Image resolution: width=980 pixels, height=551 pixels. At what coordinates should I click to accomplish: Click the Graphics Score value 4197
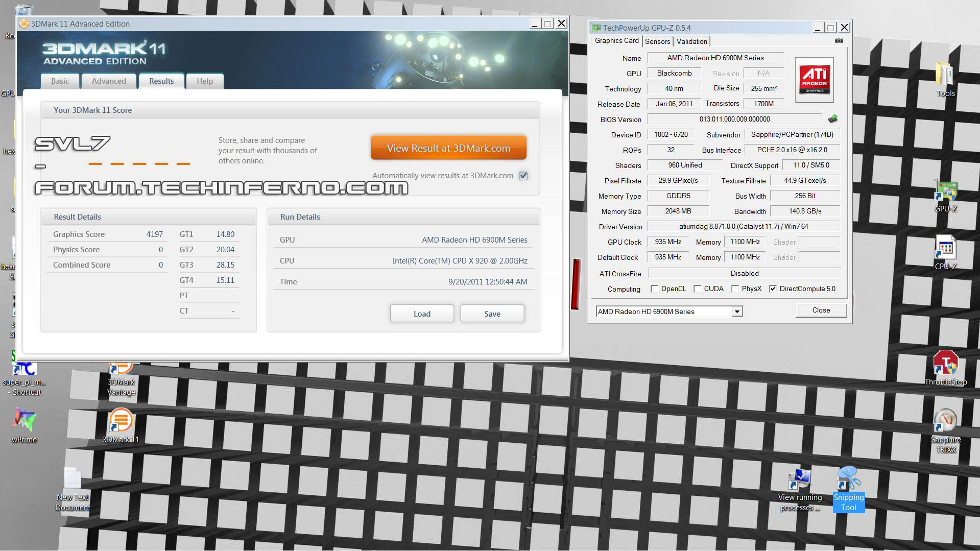(x=154, y=234)
